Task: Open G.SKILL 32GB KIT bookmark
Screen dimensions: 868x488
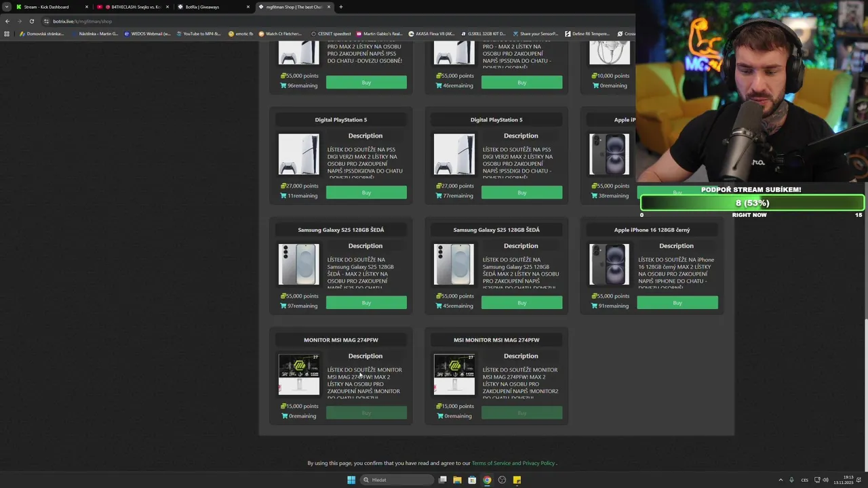Action: click(x=483, y=33)
